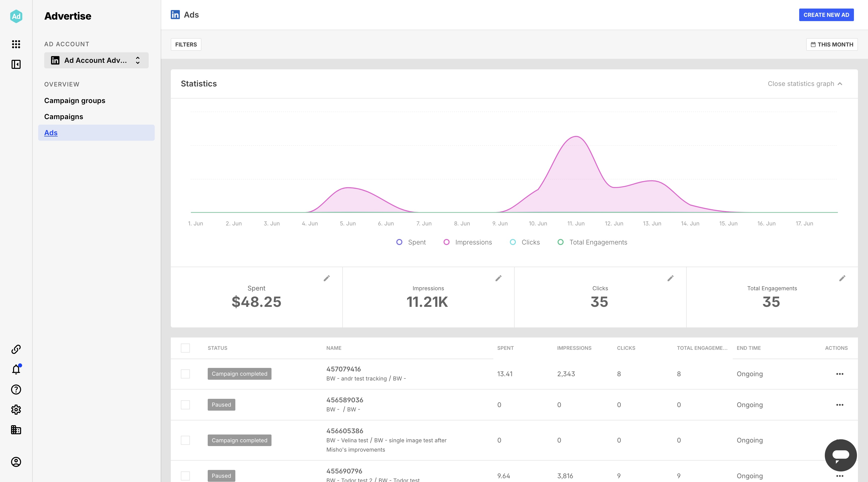Open the organization building icon
This screenshot has height=482, width=868.
pyautogui.click(x=16, y=430)
